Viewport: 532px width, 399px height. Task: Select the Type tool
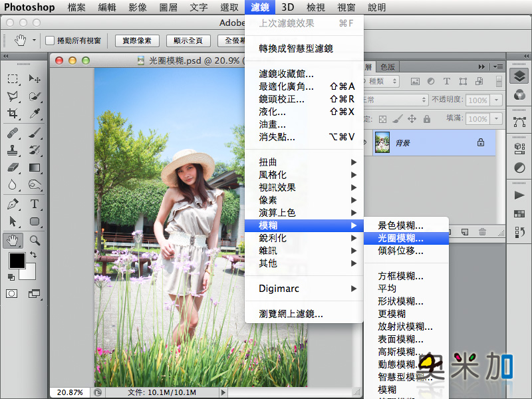coord(35,204)
